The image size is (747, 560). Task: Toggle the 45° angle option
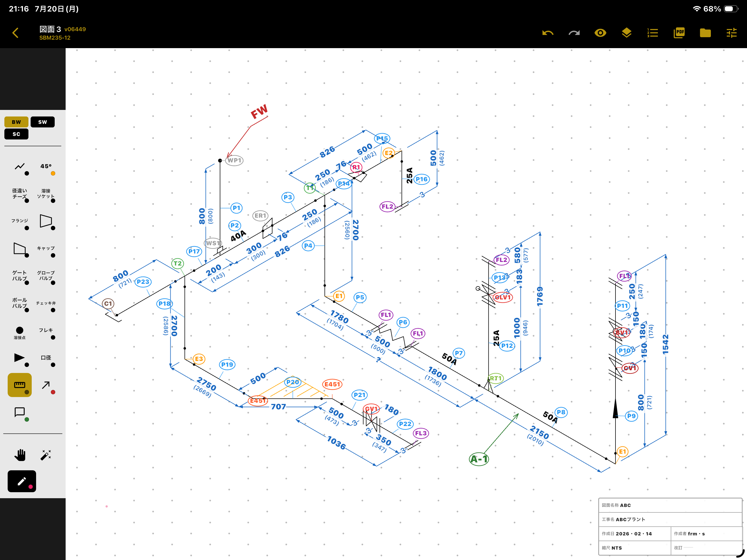point(46,167)
